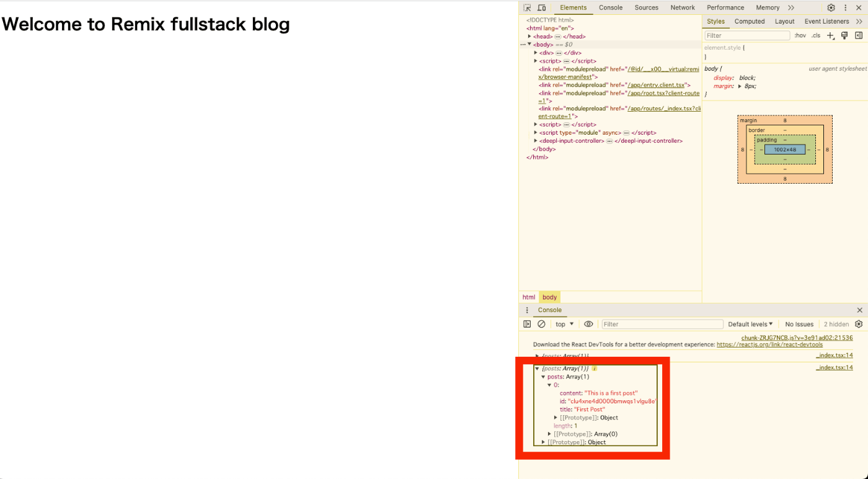Select the Computed pane tab
Viewport: 868px width, 479px height.
click(750, 21)
